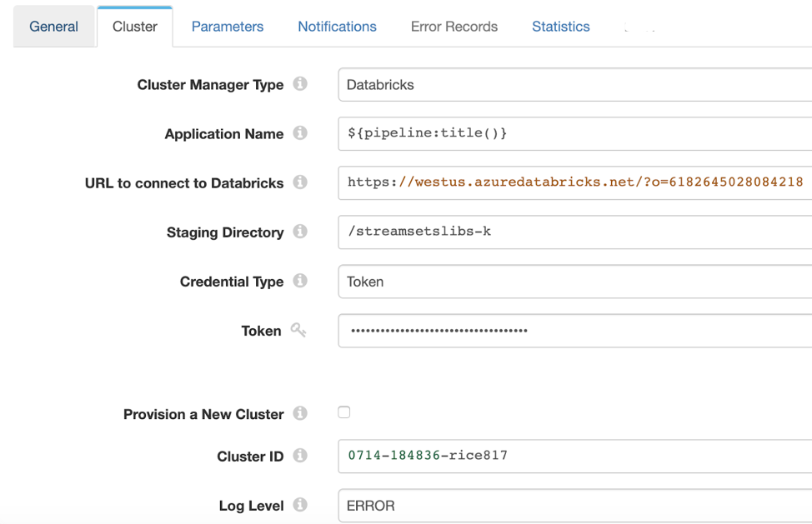Click info icon next to Credential Type
The height and width of the screenshot is (524, 812).
pyautogui.click(x=300, y=281)
